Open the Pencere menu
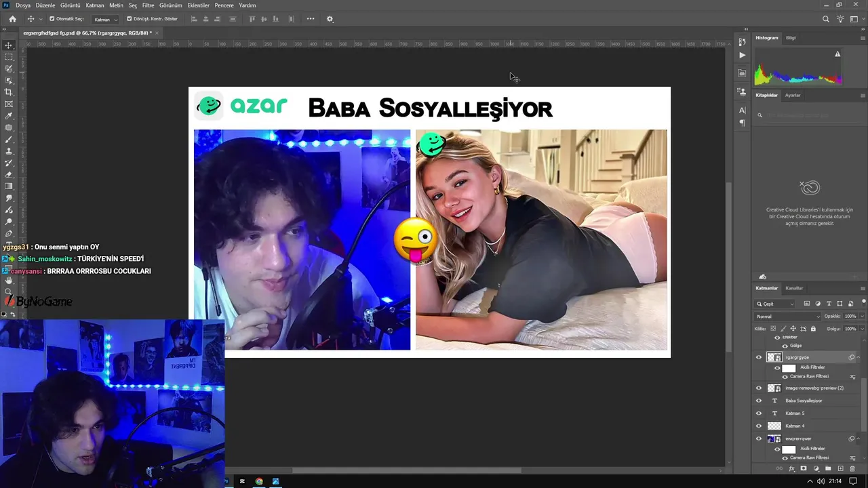The height and width of the screenshot is (488, 868). pos(224,5)
